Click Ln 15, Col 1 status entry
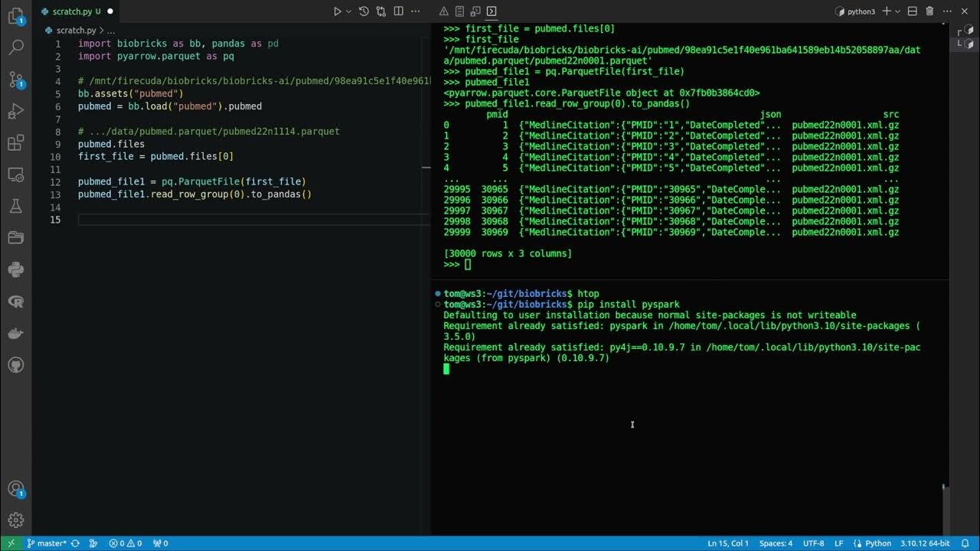 pyautogui.click(x=728, y=543)
